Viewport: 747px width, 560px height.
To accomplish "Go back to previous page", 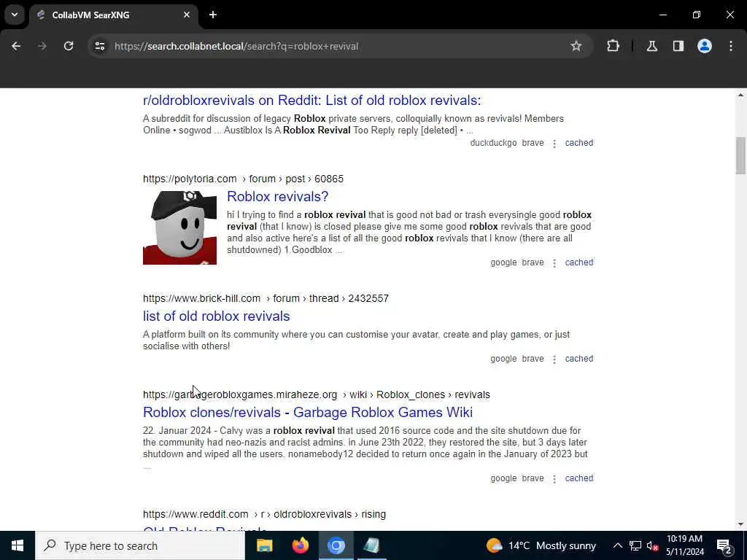I will click(16, 46).
